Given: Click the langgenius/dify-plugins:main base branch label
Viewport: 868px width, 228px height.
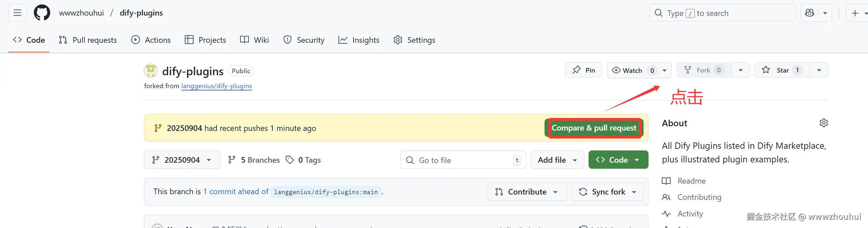Looking at the screenshot, I should tap(325, 192).
